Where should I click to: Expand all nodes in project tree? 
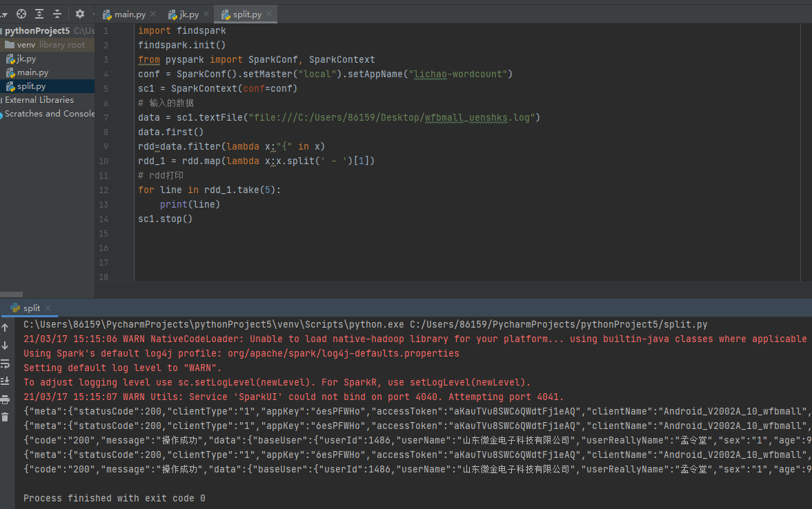39,14
